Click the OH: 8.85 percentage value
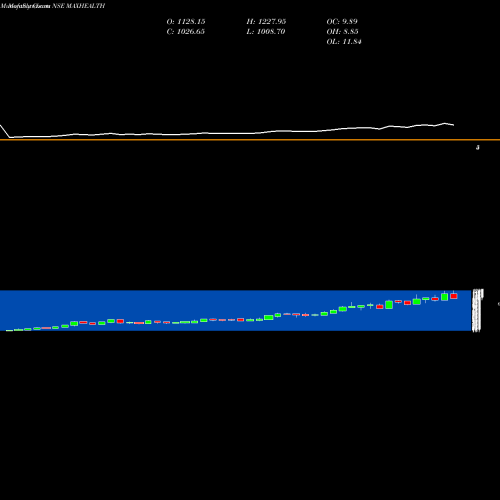 (342, 32)
